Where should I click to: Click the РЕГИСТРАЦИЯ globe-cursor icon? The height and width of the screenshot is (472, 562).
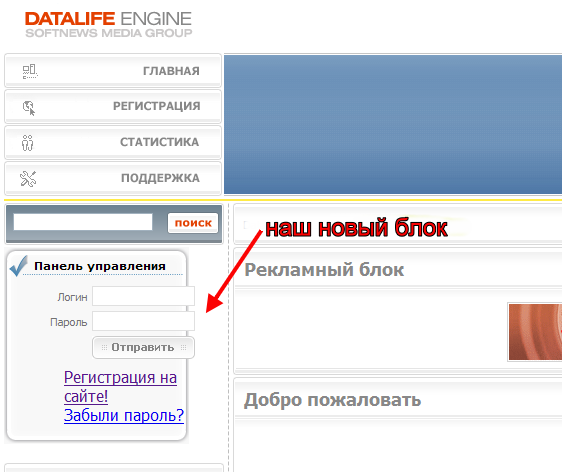tap(29, 108)
